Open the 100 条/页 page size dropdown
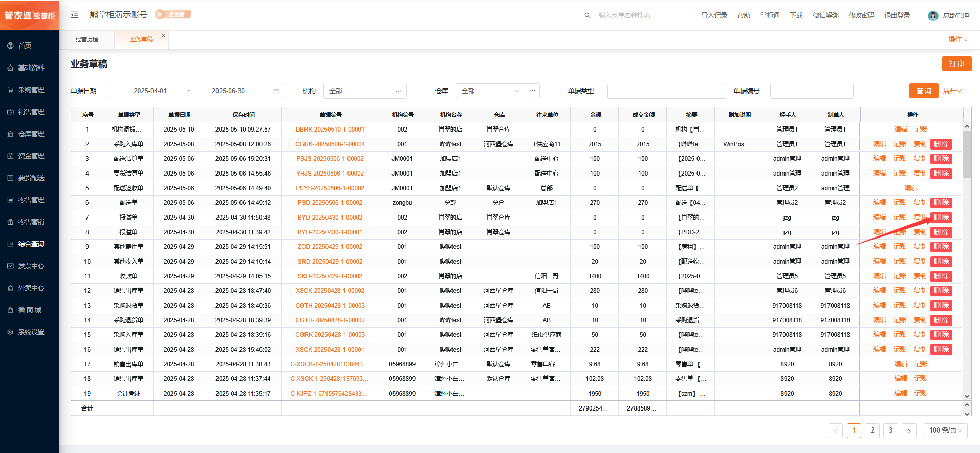Screen dimensions: 980x453 tap(945, 430)
